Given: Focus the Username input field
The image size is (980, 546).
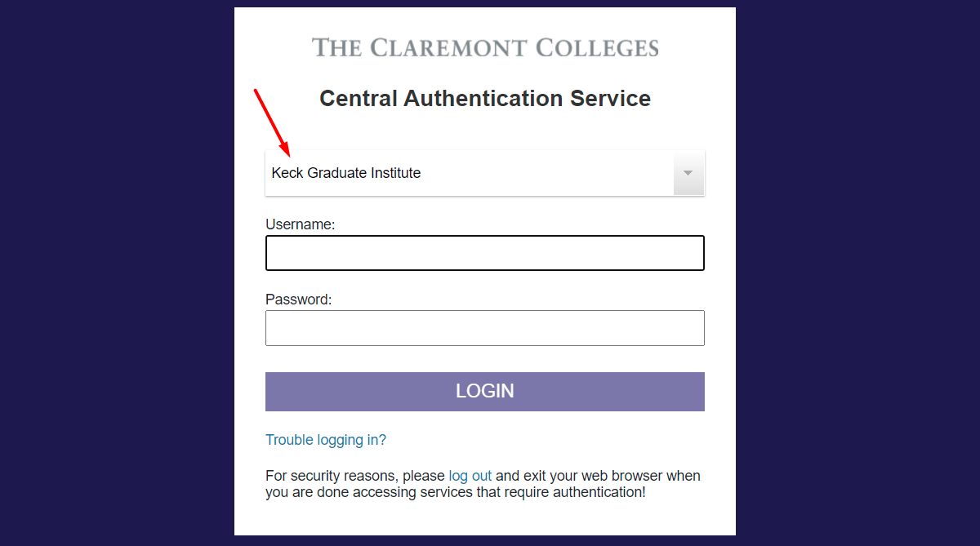Looking at the screenshot, I should tap(485, 253).
